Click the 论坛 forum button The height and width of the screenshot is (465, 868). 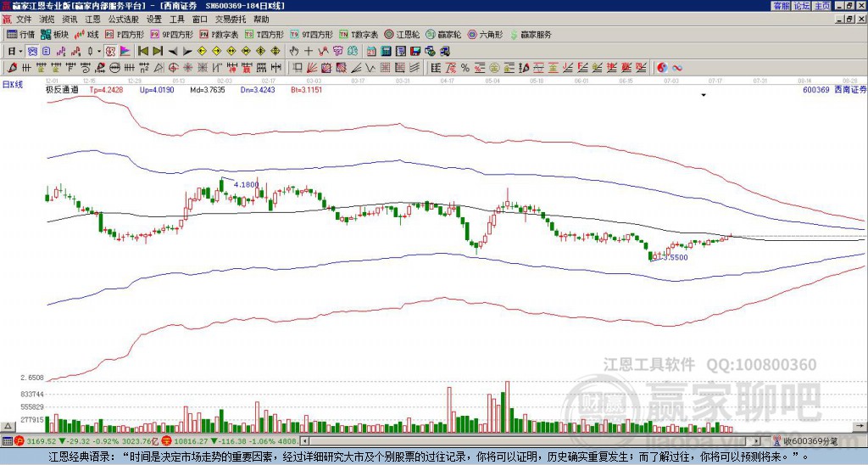point(801,6)
